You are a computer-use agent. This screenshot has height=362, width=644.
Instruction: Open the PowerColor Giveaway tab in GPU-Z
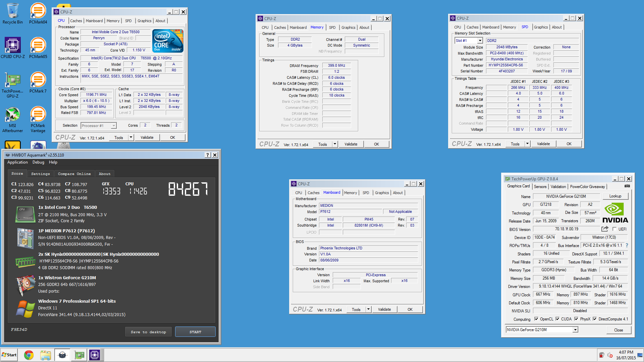(587, 187)
